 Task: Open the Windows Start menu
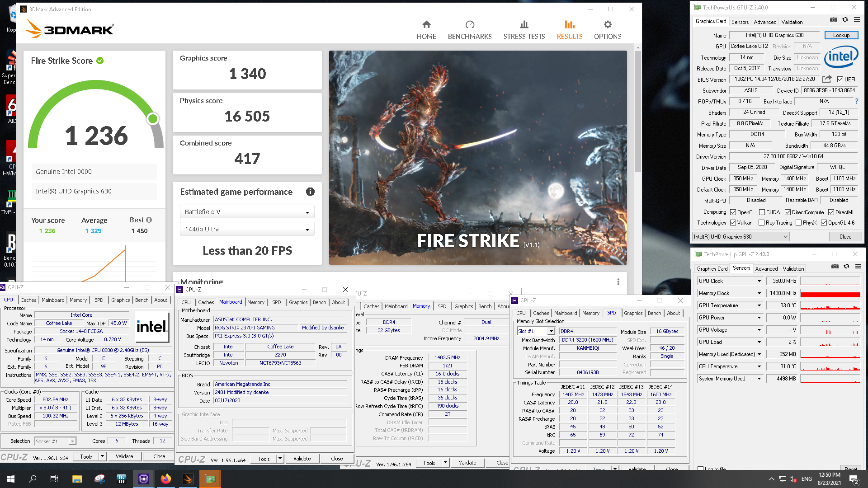tap(11, 479)
